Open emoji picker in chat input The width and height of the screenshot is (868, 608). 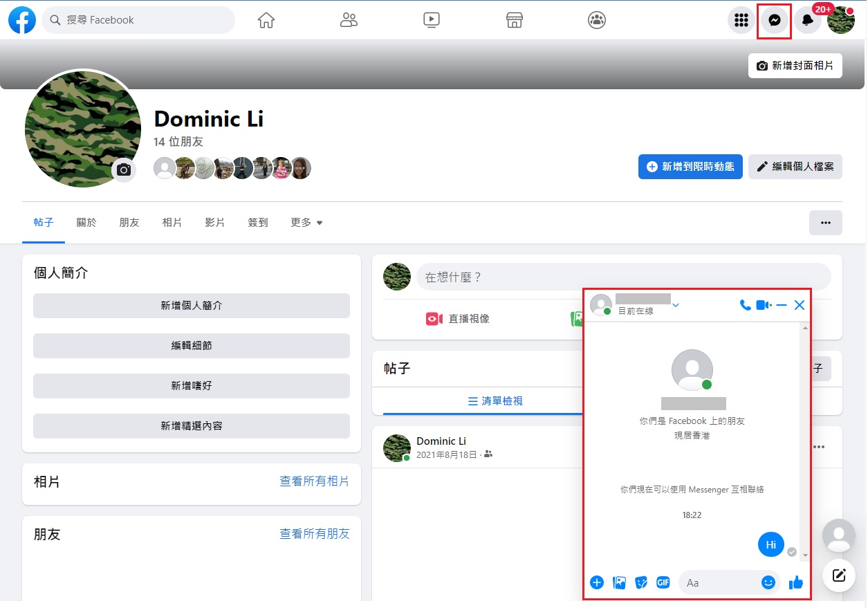(x=768, y=582)
